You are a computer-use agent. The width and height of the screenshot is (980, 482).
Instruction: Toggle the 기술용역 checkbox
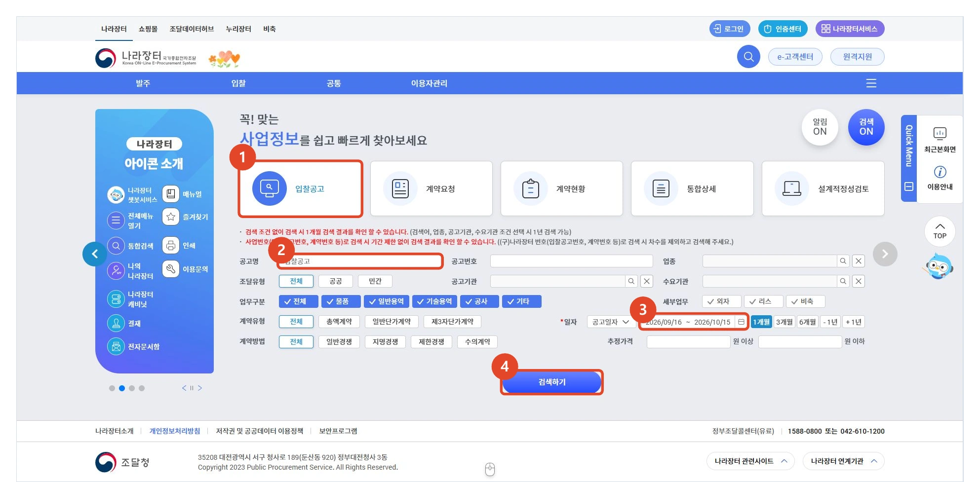click(x=434, y=301)
